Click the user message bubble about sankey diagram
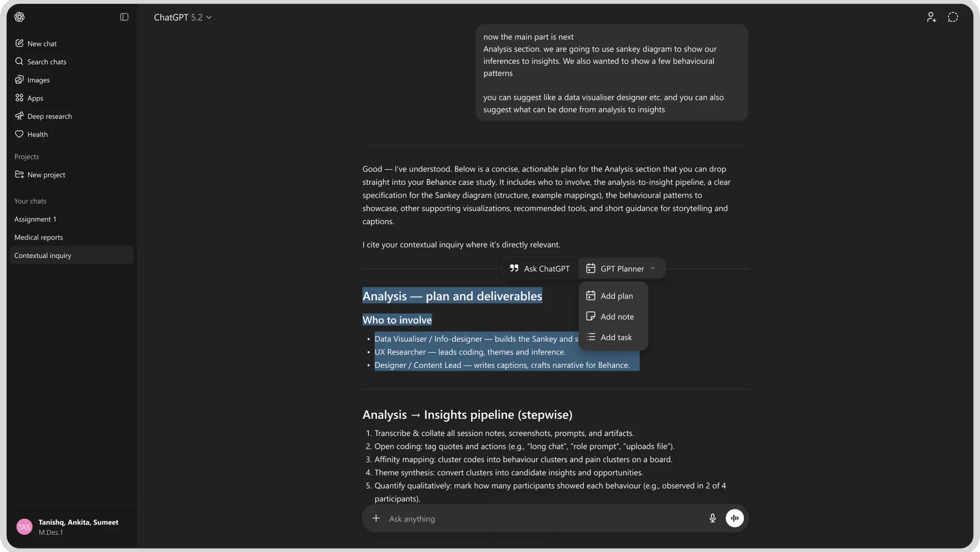Viewport: 980px width, 552px height. pos(611,73)
